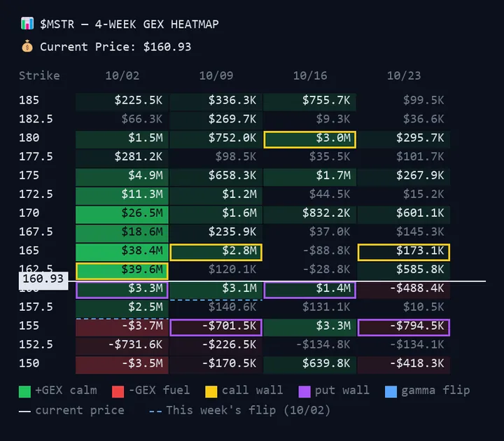This screenshot has width=504, height=441.
Task: Click the $585.8K cell under 10/23
Action: [404, 271]
